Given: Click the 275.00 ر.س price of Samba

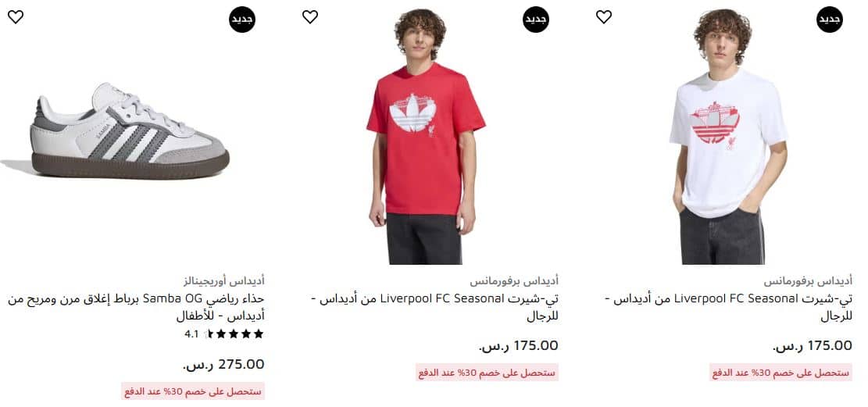Looking at the screenshot, I should coord(223,364).
